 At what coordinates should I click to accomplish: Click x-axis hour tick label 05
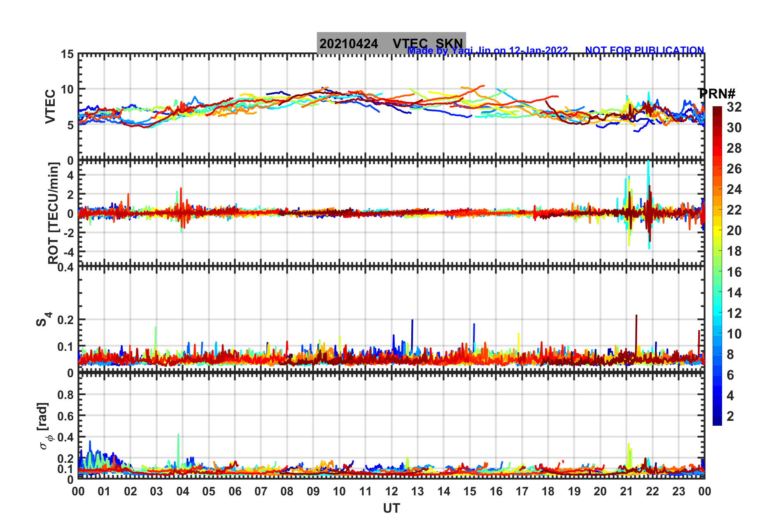209,491
